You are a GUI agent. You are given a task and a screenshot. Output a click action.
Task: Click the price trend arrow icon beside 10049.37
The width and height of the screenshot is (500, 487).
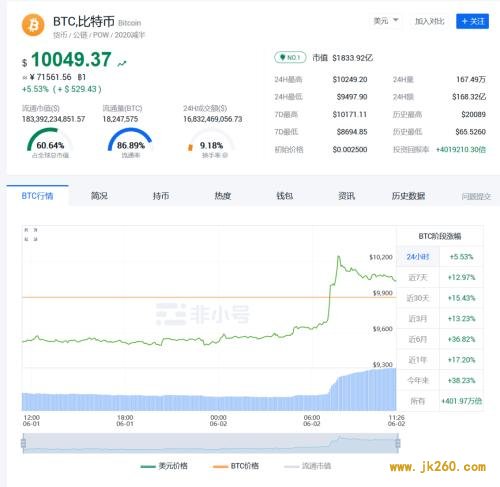pyautogui.click(x=122, y=63)
